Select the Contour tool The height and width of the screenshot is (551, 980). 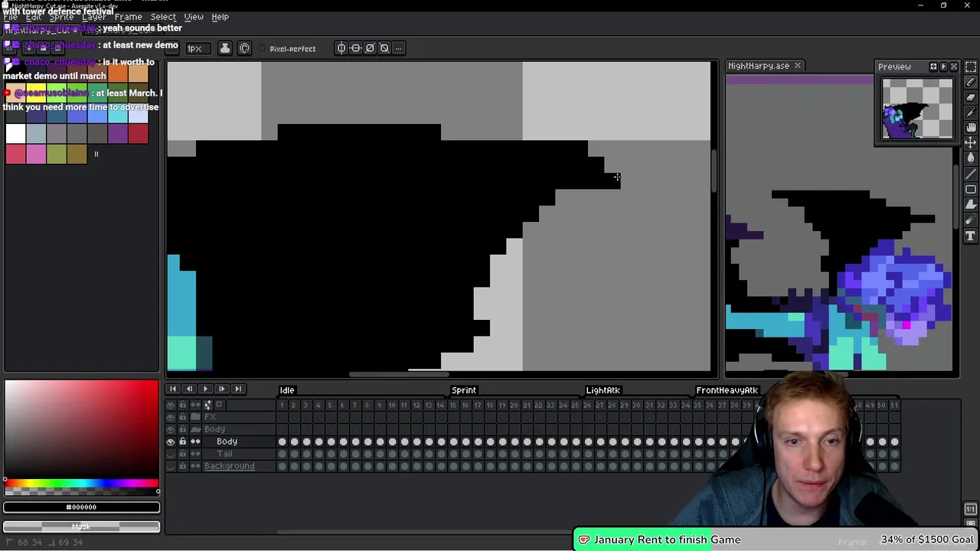(970, 204)
